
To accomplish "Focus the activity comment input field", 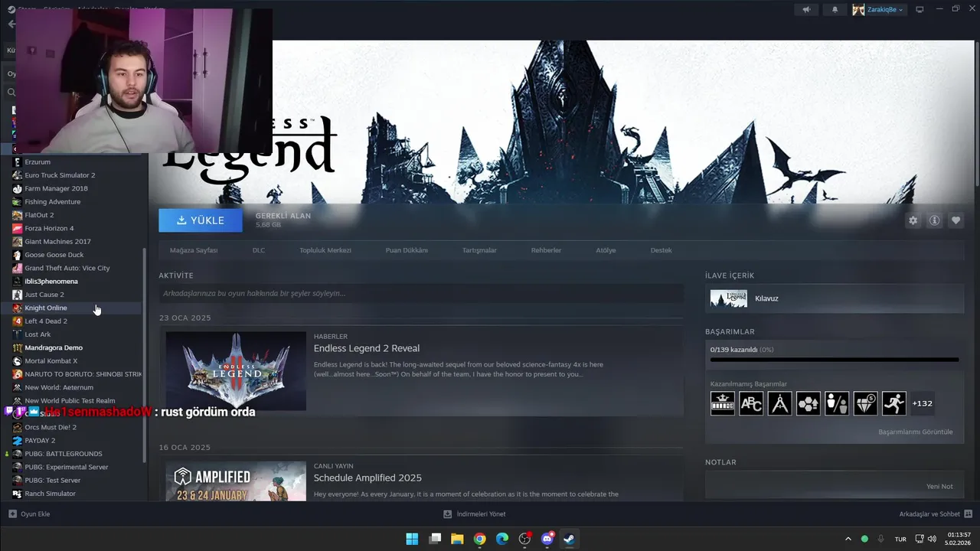I will pos(421,293).
